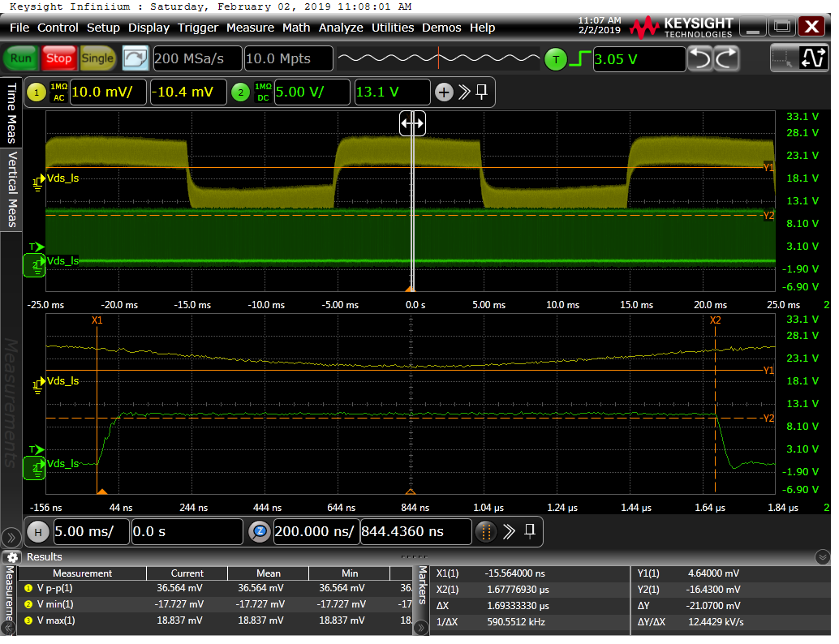The width and height of the screenshot is (839, 644).
Task: Open the Vertical Meas side tab
Action: click(x=12, y=189)
